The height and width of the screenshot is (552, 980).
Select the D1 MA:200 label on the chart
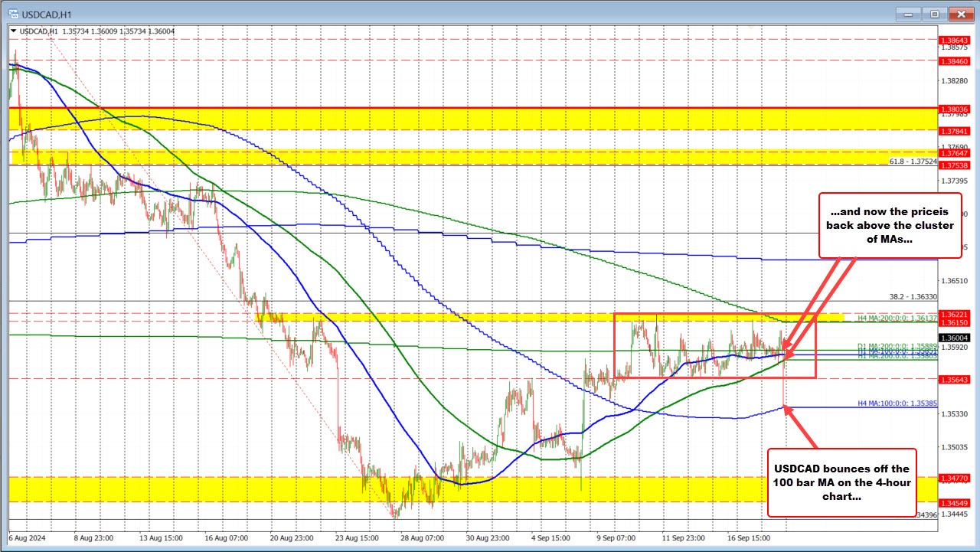pos(896,347)
